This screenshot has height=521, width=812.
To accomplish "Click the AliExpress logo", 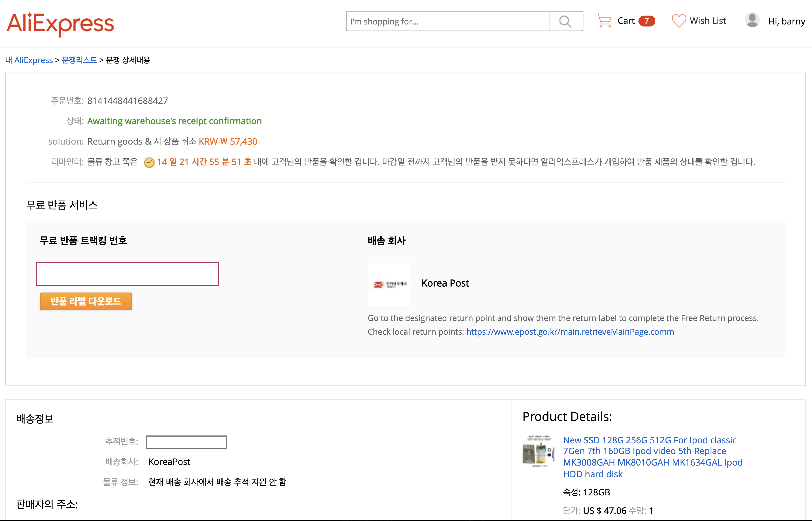I will click(x=60, y=24).
